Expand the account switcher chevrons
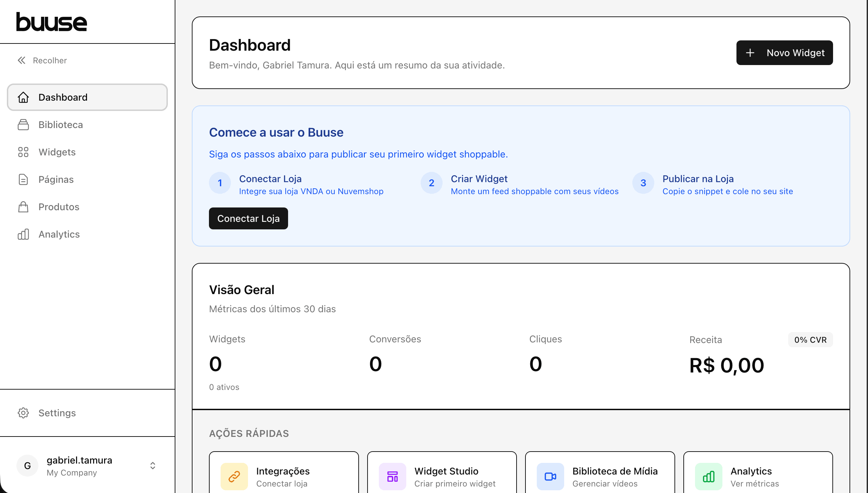This screenshot has height=493, width=868. tap(153, 466)
